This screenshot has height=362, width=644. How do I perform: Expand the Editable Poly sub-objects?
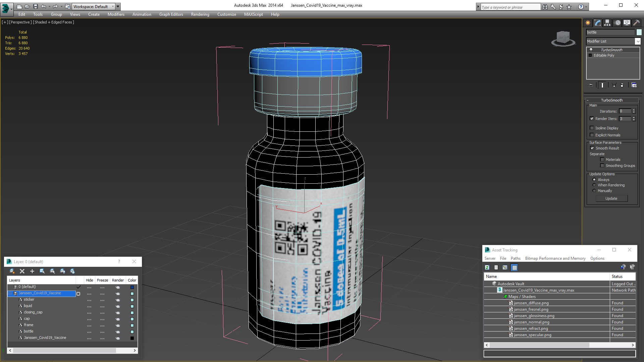pyautogui.click(x=590, y=55)
